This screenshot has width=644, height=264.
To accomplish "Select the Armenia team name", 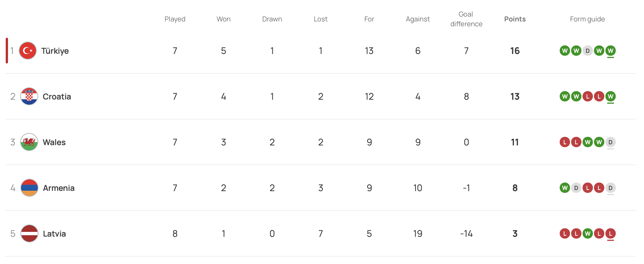I will (x=59, y=188).
